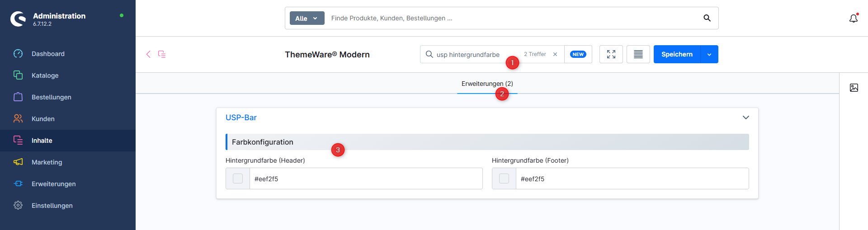The height and width of the screenshot is (230, 868).
Task: Edit the Footer background color value
Action: click(x=632, y=178)
